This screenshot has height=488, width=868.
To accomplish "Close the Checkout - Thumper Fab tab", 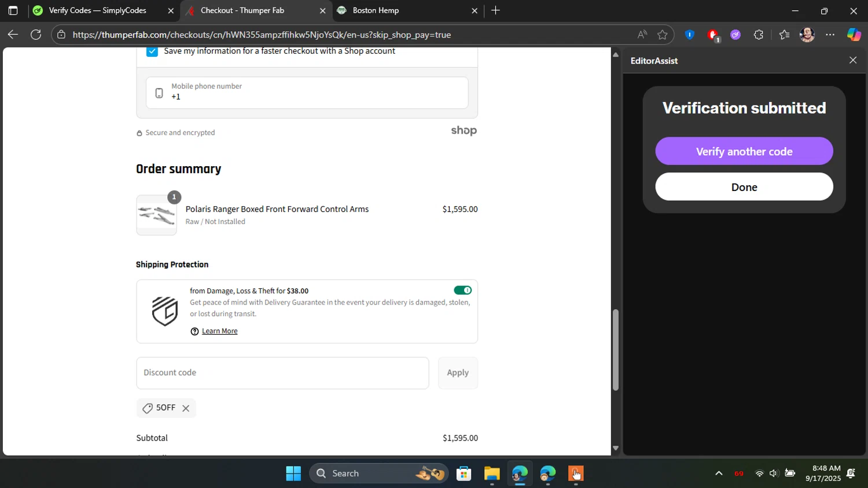I will pos(323,10).
